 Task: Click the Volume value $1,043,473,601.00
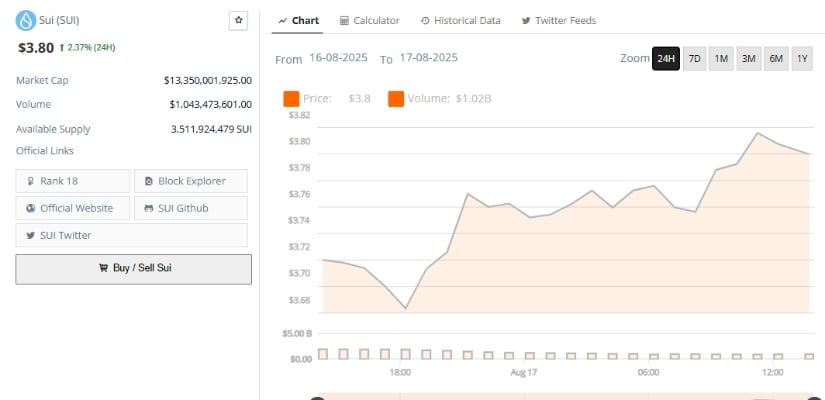210,104
